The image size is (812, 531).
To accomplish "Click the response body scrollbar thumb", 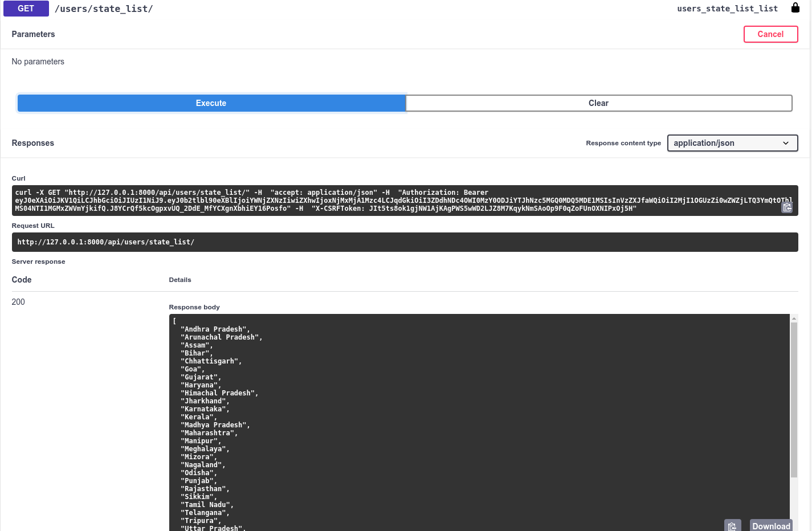I will tap(794, 400).
